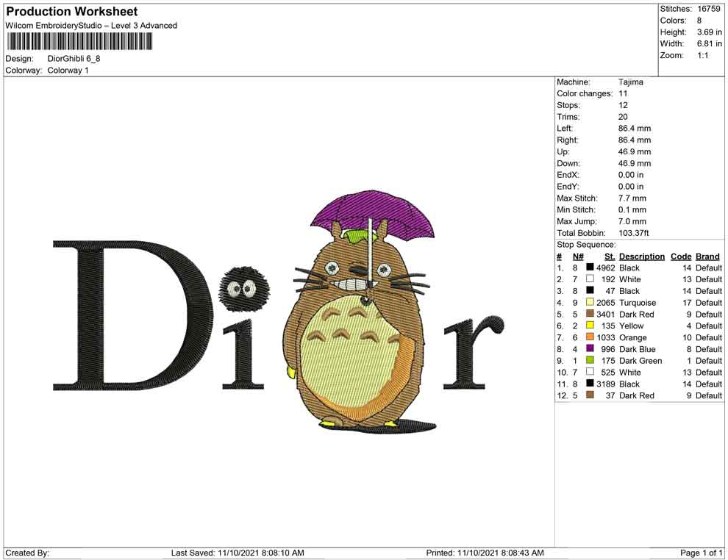The width and height of the screenshot is (728, 560).
Task: Click the design name 'DiorGhibli 6_8'
Action: [x=74, y=59]
